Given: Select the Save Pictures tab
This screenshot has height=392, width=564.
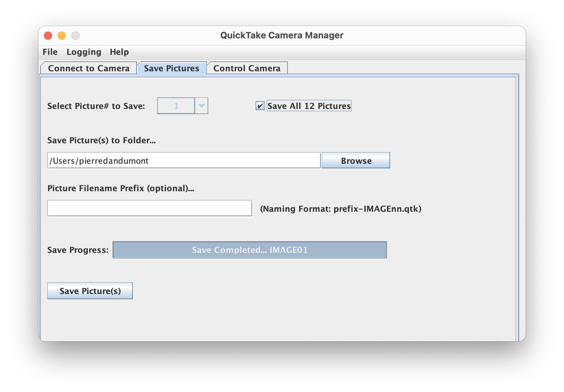Looking at the screenshot, I should coord(172,68).
